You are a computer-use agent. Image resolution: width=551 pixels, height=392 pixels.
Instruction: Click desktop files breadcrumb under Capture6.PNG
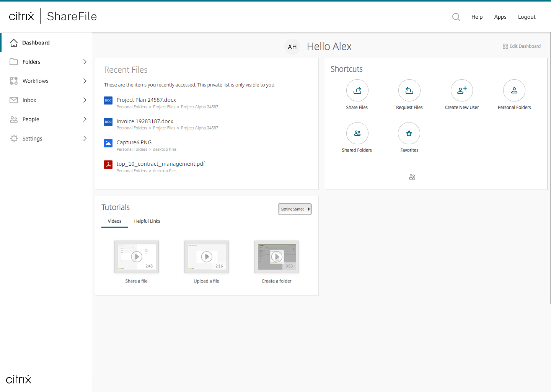tap(165, 149)
